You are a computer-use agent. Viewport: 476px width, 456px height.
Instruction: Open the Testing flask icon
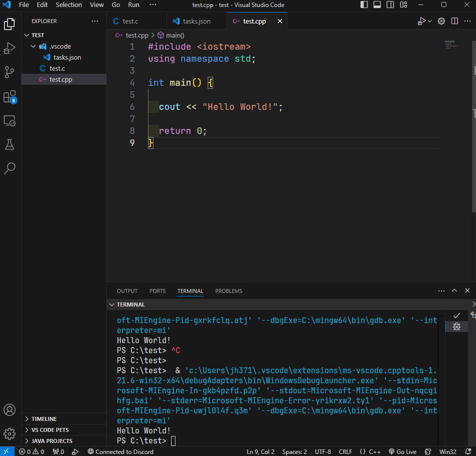[x=10, y=144]
